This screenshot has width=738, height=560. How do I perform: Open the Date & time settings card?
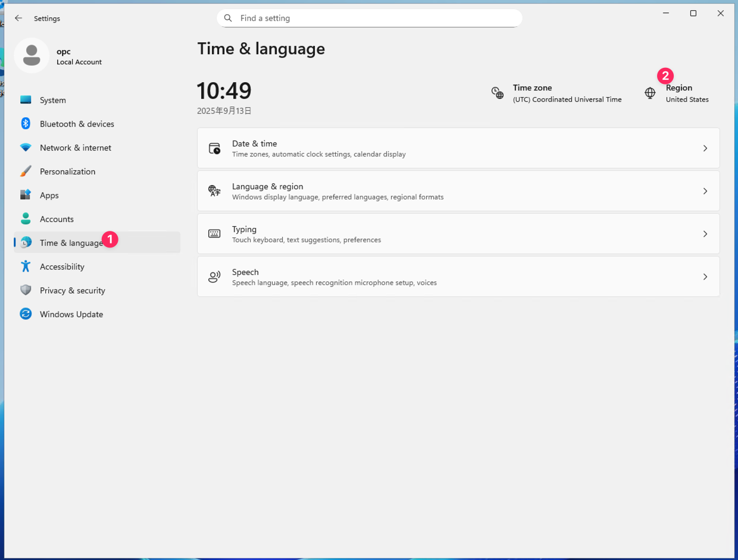point(458,148)
